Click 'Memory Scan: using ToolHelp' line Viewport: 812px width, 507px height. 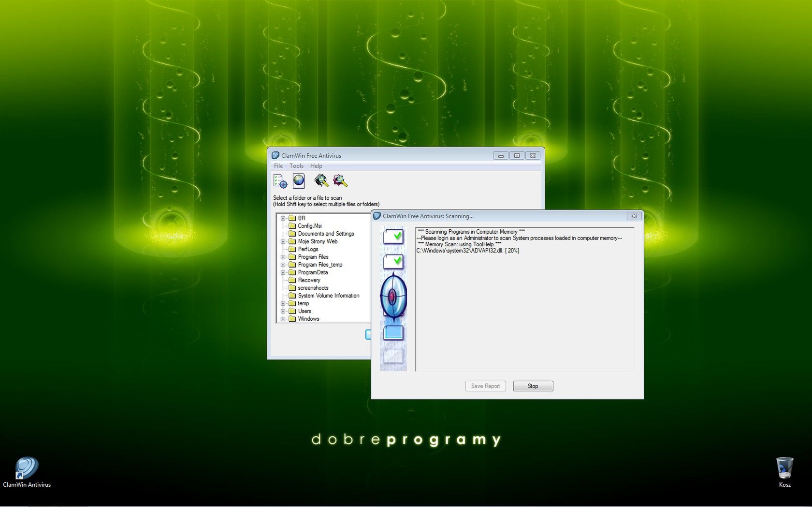tap(459, 244)
